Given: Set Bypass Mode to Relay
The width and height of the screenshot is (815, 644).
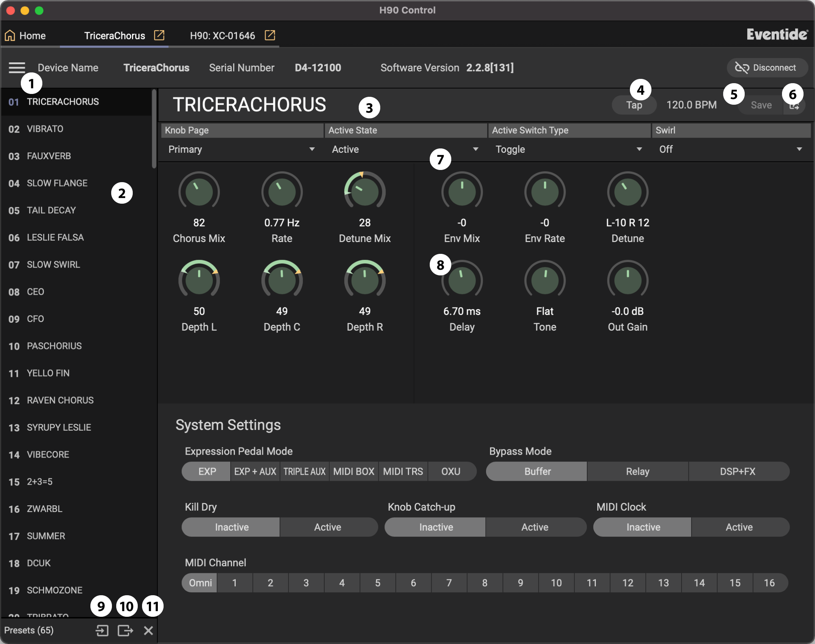Looking at the screenshot, I should 637,471.
